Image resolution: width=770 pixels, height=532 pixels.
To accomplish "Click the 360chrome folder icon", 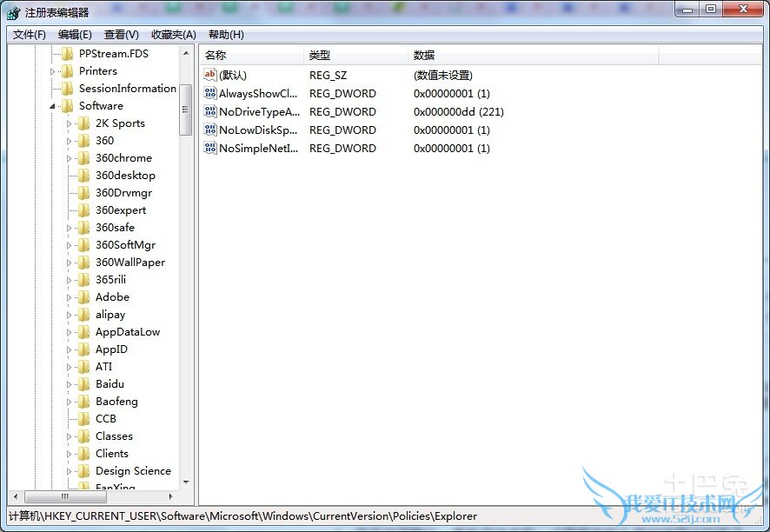I will (x=84, y=158).
